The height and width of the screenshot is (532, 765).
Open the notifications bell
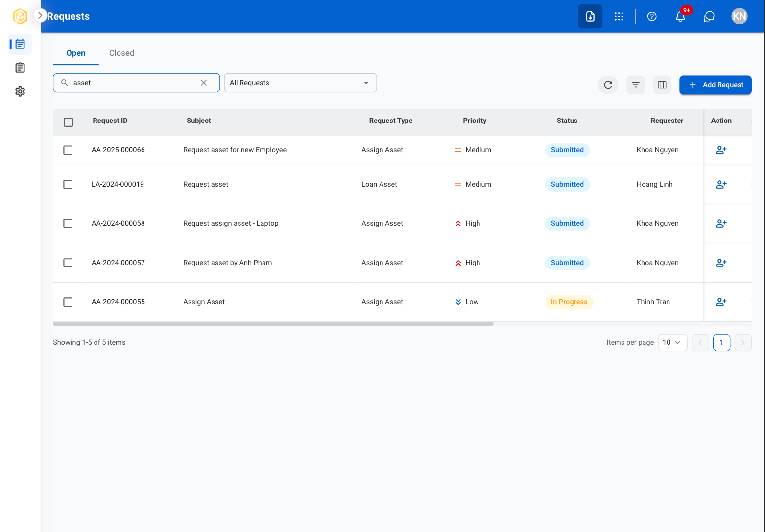click(x=680, y=16)
